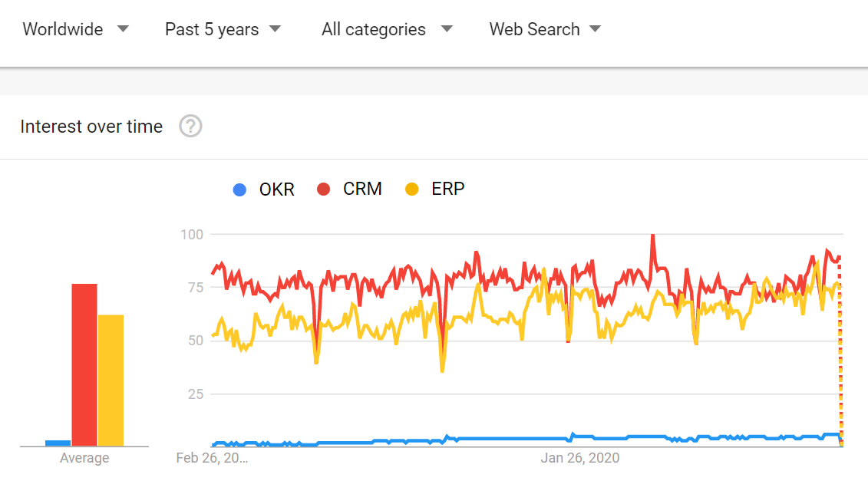Click the Average label under bars
This screenshot has height=481, width=868.
pos(84,458)
